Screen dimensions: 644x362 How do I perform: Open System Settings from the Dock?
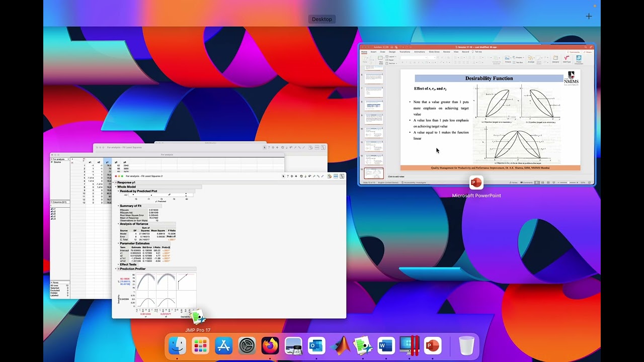point(247,346)
